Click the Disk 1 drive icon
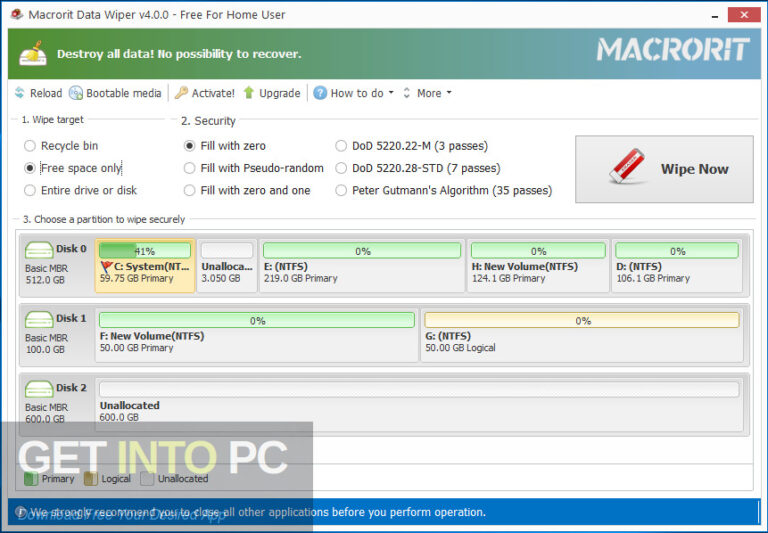768x533 pixels. 39,319
